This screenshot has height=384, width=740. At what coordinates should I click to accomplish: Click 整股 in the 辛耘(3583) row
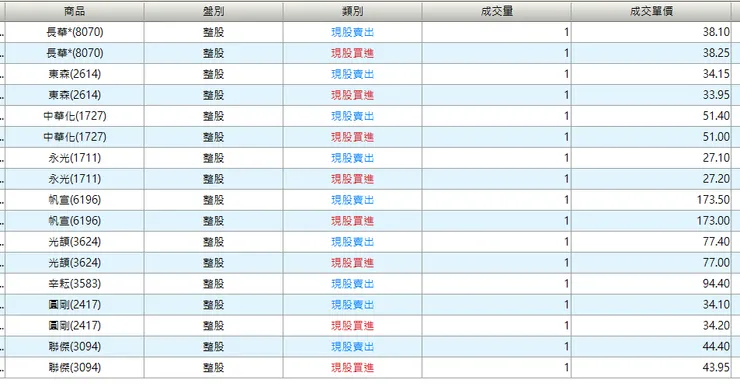213,284
